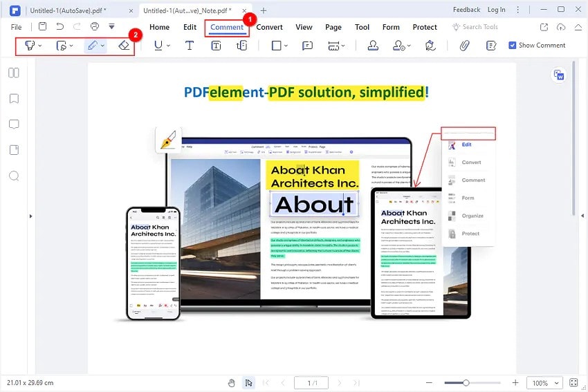Select the Text Comment tool
Viewport: 588px width, 392px height.
[190, 46]
